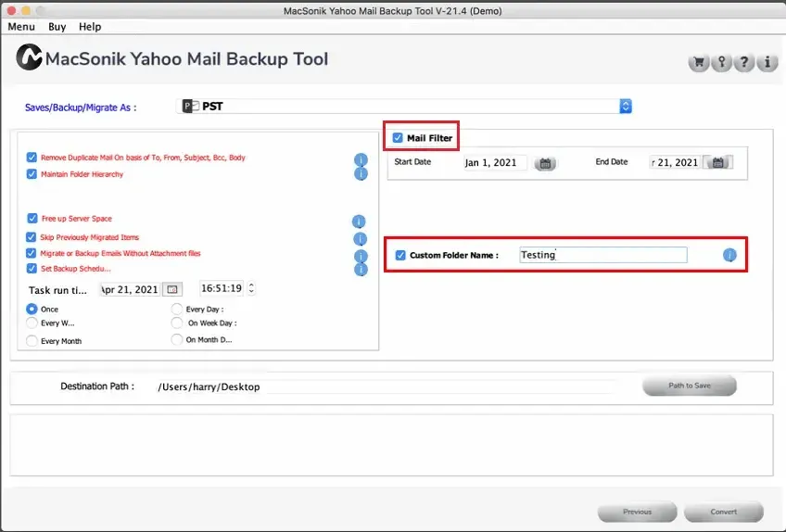
Task: Click the info about icon in header
Action: tap(767, 63)
